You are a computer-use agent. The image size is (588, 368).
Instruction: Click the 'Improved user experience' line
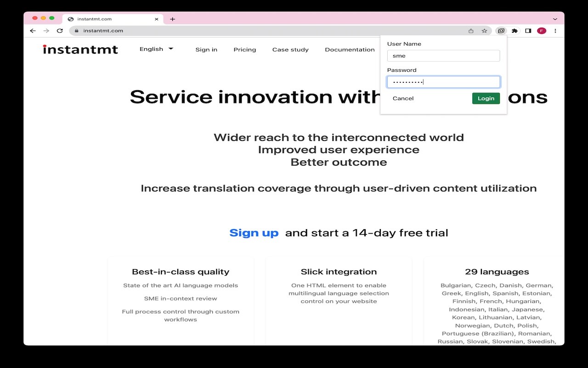[x=339, y=149]
